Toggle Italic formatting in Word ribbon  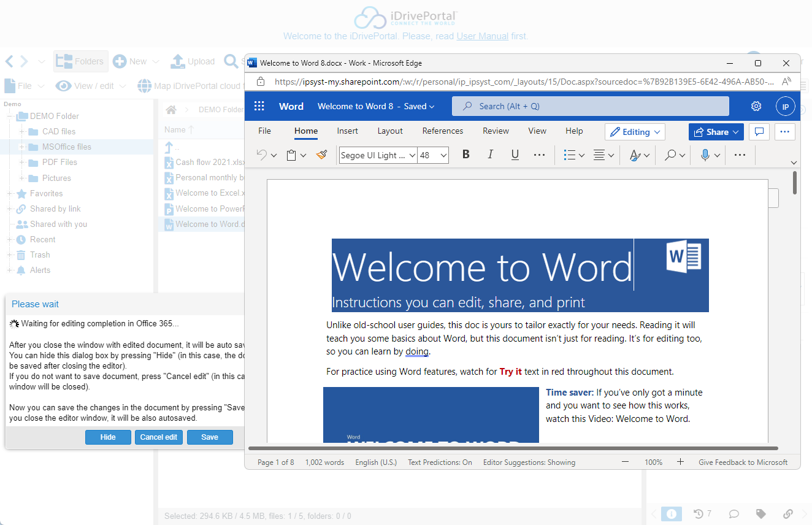pyautogui.click(x=490, y=155)
